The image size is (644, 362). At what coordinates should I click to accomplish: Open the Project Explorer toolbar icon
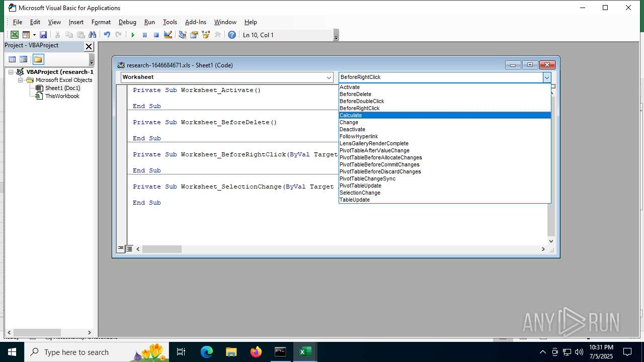click(x=182, y=35)
